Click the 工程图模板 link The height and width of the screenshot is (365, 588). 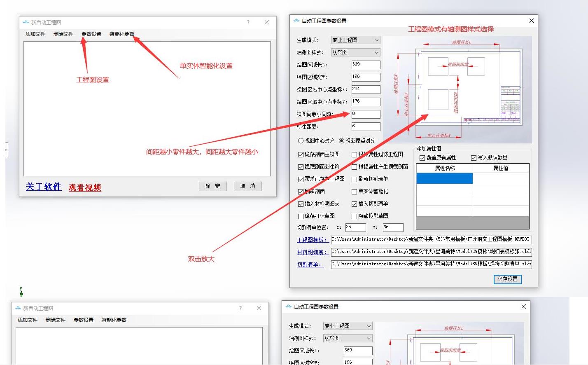click(312, 240)
